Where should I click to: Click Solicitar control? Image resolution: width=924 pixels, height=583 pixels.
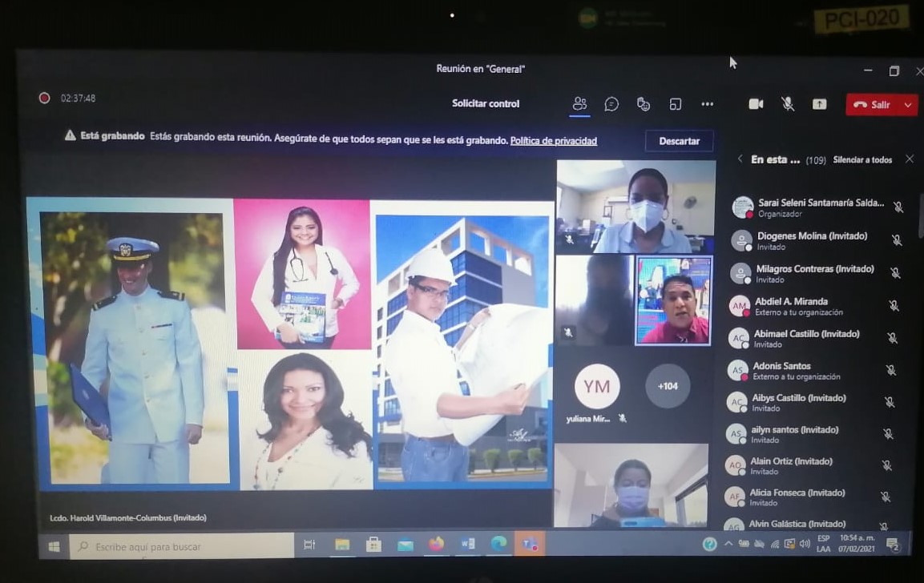486,103
